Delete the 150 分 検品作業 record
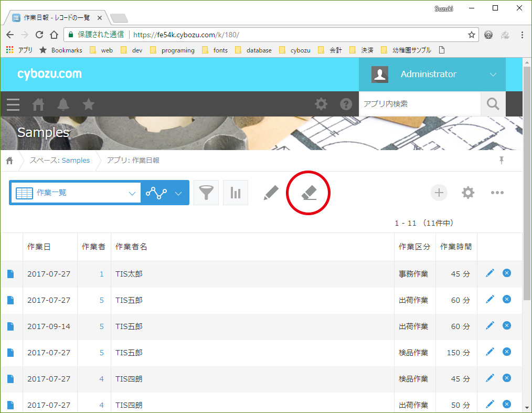Image resolution: width=532 pixels, height=413 pixels. pyautogui.click(x=506, y=352)
